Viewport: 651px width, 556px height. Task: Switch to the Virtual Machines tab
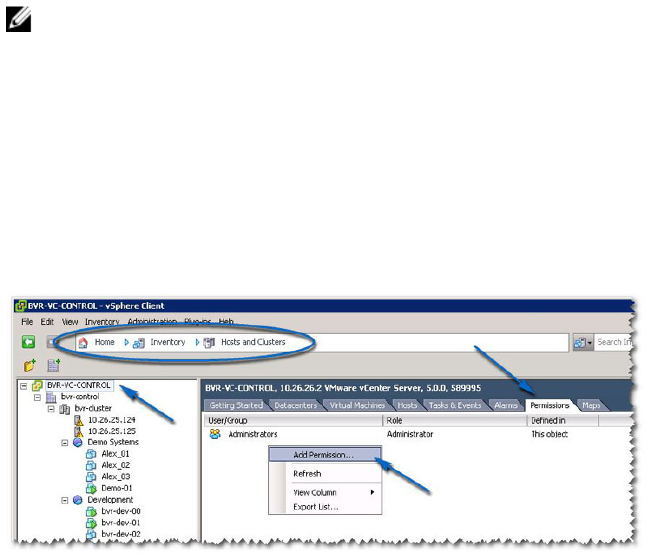pos(357,405)
